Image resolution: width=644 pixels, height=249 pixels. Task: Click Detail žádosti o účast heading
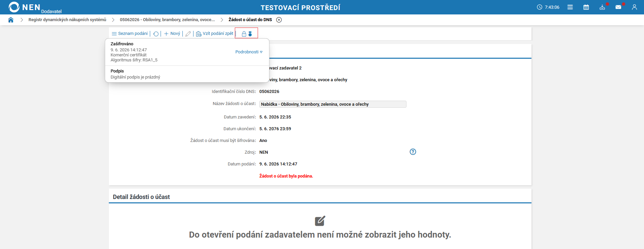[141, 197]
